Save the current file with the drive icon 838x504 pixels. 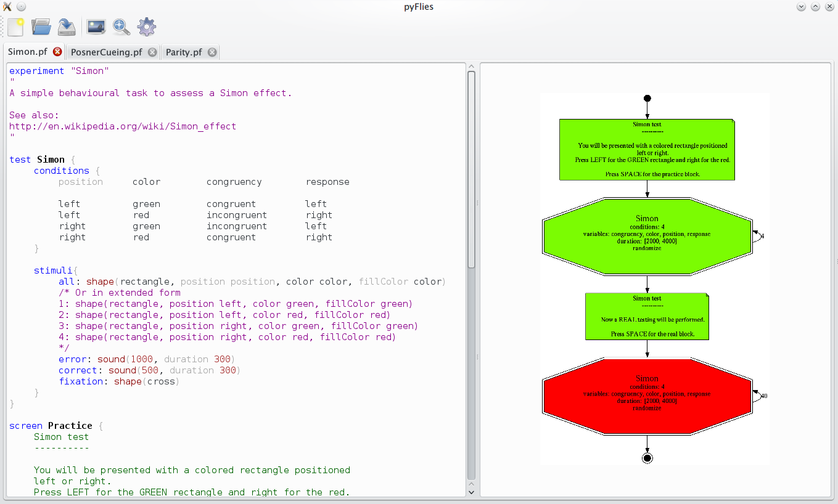67,27
